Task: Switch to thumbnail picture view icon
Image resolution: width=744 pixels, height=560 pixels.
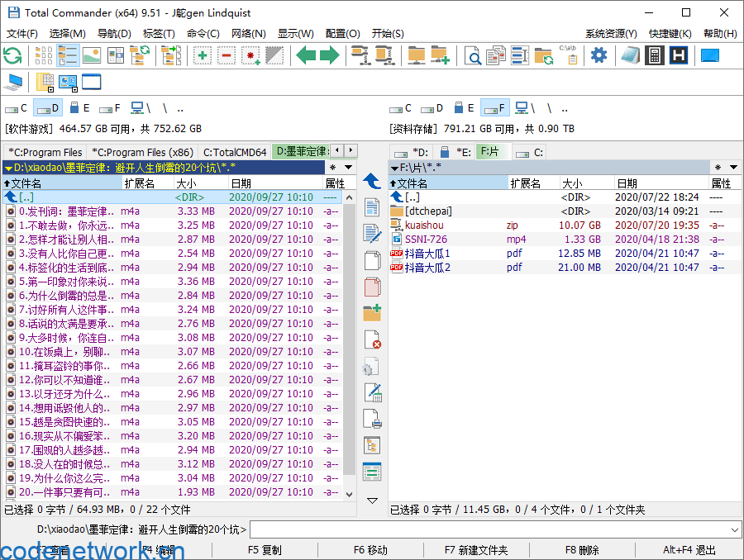Action: [92, 55]
